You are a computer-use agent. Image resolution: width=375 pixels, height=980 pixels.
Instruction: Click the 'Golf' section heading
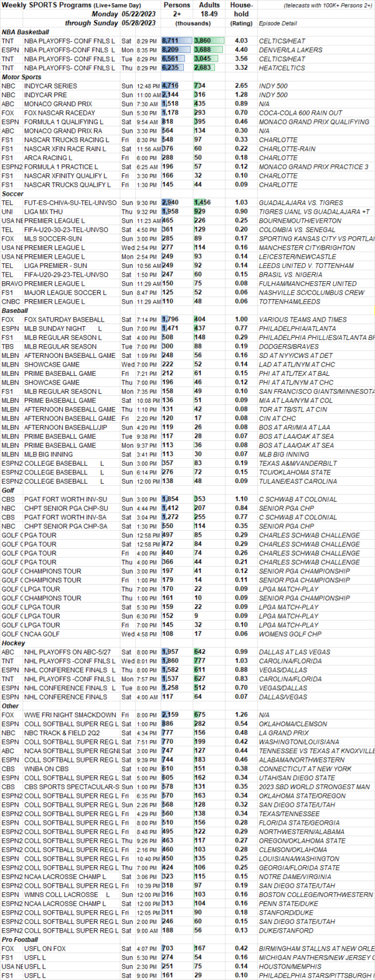tap(8, 491)
